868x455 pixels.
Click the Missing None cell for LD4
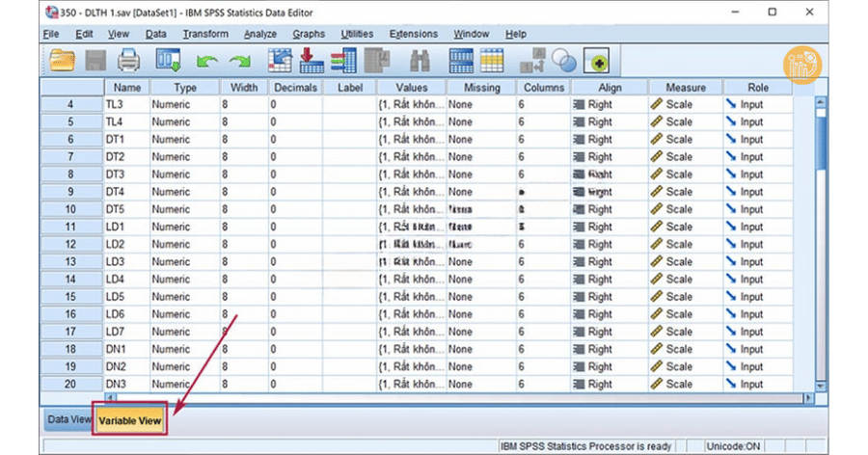pyautogui.click(x=481, y=279)
